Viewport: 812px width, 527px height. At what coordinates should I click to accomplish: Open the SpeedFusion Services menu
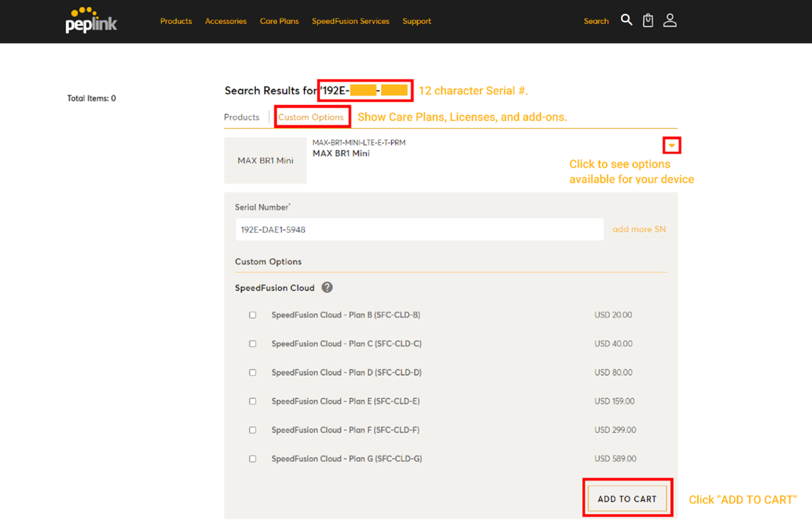pos(350,21)
